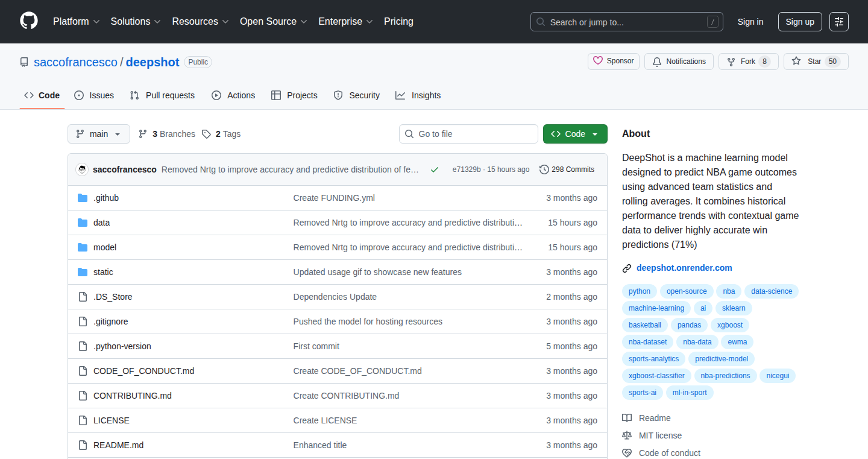The image size is (868, 459).
Task: Click the Sign up button
Action: click(x=800, y=22)
